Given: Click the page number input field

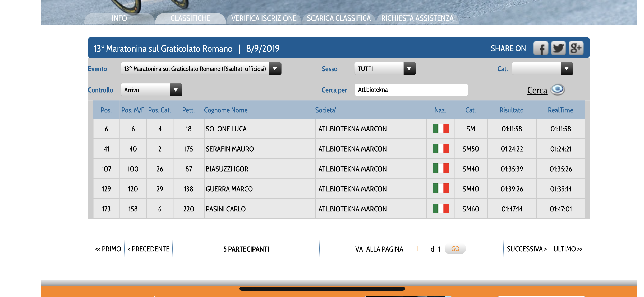Looking at the screenshot, I should pos(417,249).
